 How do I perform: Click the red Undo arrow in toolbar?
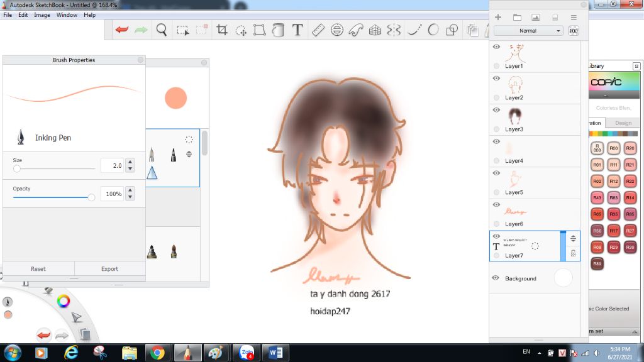coord(121,30)
